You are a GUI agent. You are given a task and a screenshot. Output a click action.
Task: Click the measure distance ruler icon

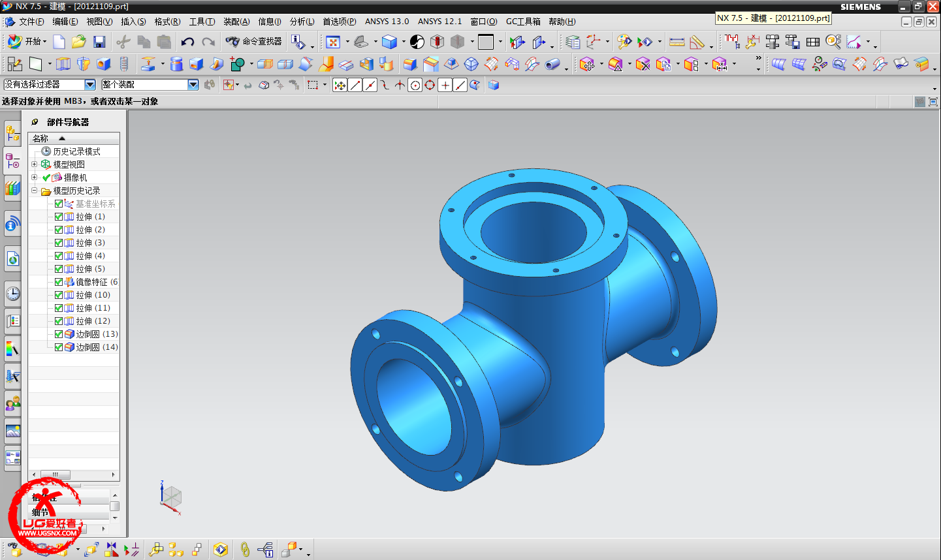point(677,42)
